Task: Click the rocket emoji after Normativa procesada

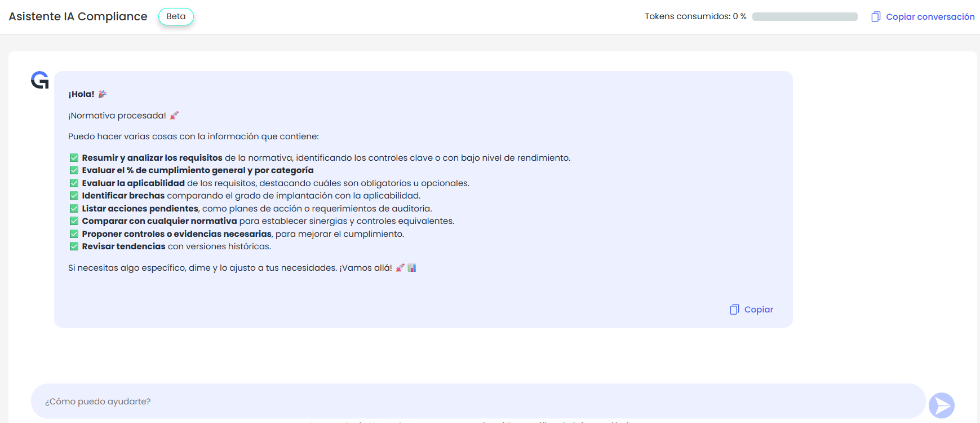Action: coord(174,116)
